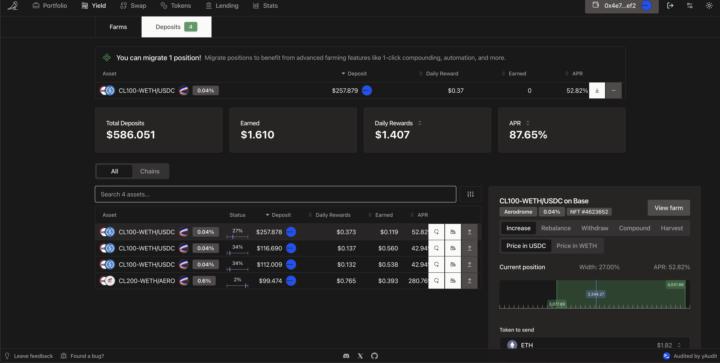Click the minus button on migration row

tap(614, 90)
